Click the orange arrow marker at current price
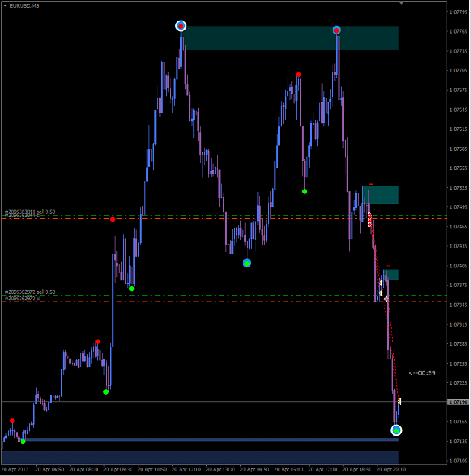Image resolution: width=471 pixels, height=476 pixels. coord(399,401)
